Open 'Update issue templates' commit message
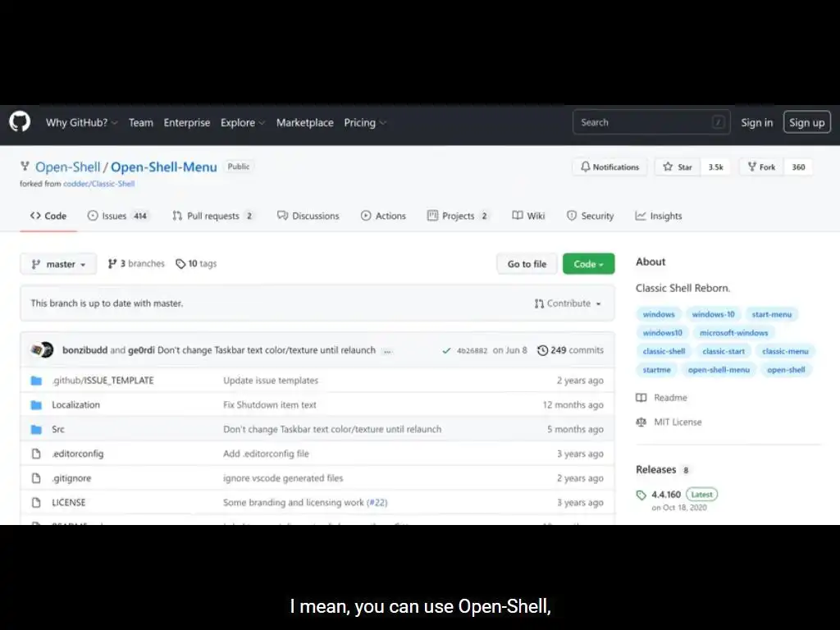This screenshot has height=630, width=840. pyautogui.click(x=271, y=381)
